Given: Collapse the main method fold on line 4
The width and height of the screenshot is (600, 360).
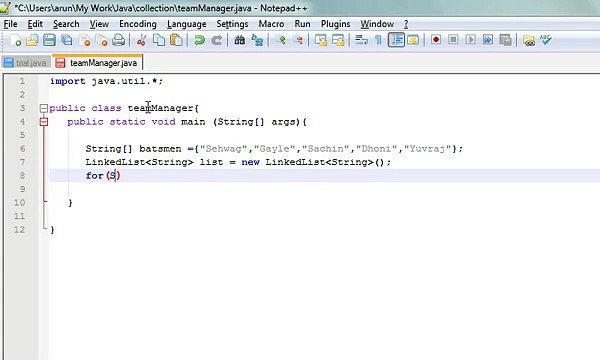Looking at the screenshot, I should pos(44,122).
